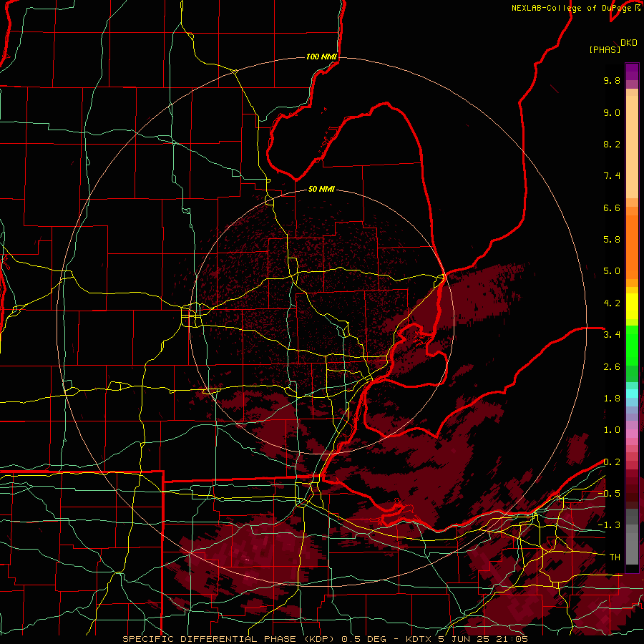Click the 6.6 color scale value
Screen dimensions: 644x644
click(x=612, y=208)
